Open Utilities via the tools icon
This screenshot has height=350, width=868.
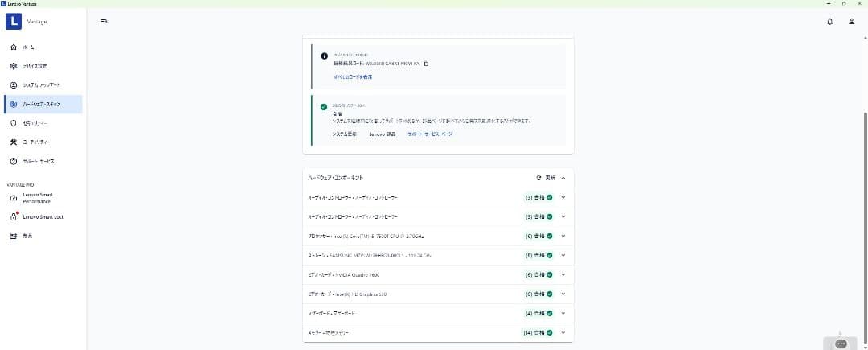(x=14, y=142)
